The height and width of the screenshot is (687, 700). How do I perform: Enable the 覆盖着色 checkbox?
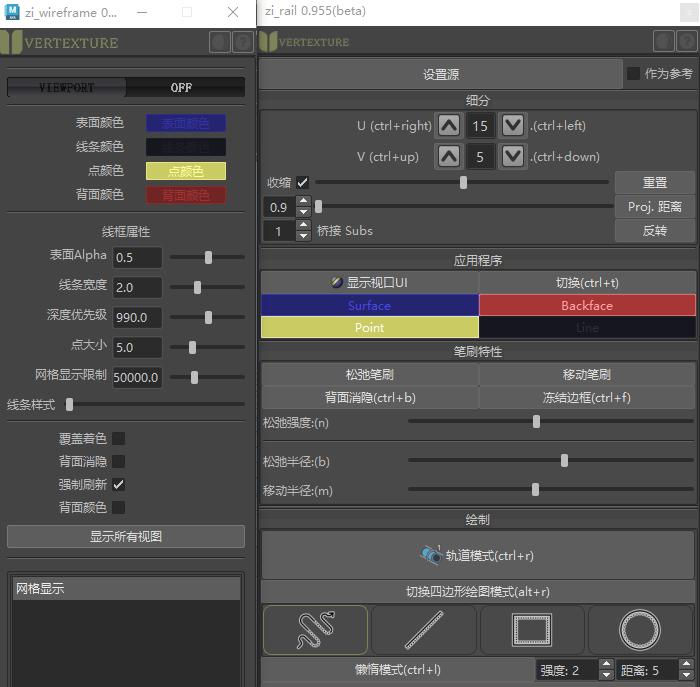[x=118, y=438]
